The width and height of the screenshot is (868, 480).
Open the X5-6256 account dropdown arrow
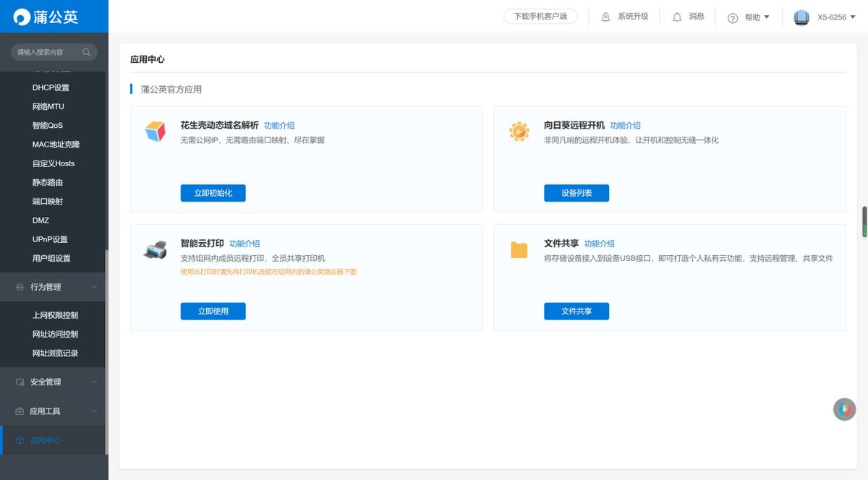[853, 17]
